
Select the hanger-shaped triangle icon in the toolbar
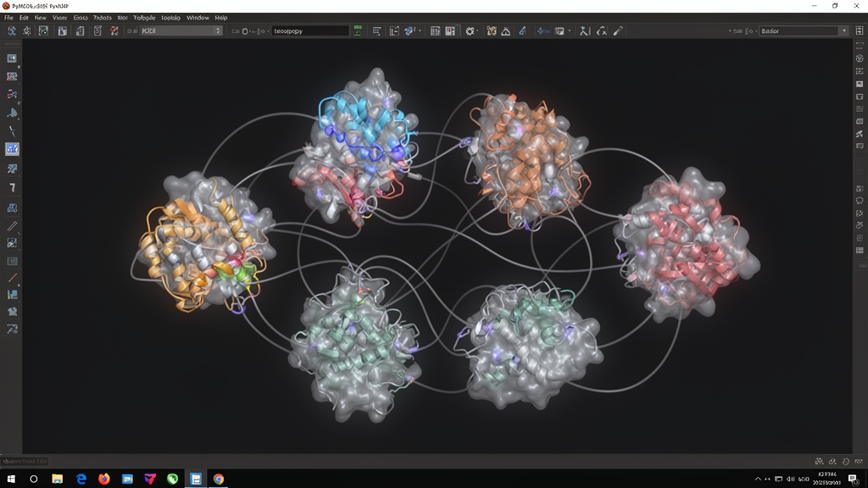tap(506, 31)
